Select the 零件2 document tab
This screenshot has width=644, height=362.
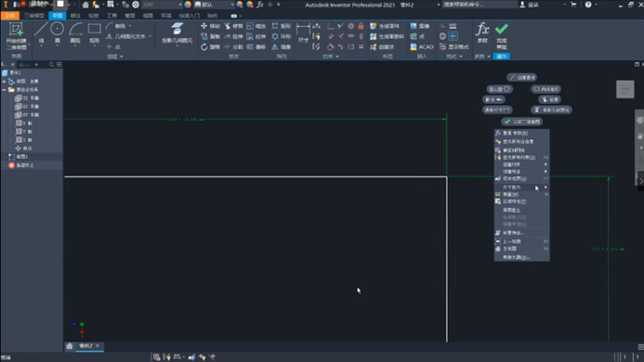[85, 346]
